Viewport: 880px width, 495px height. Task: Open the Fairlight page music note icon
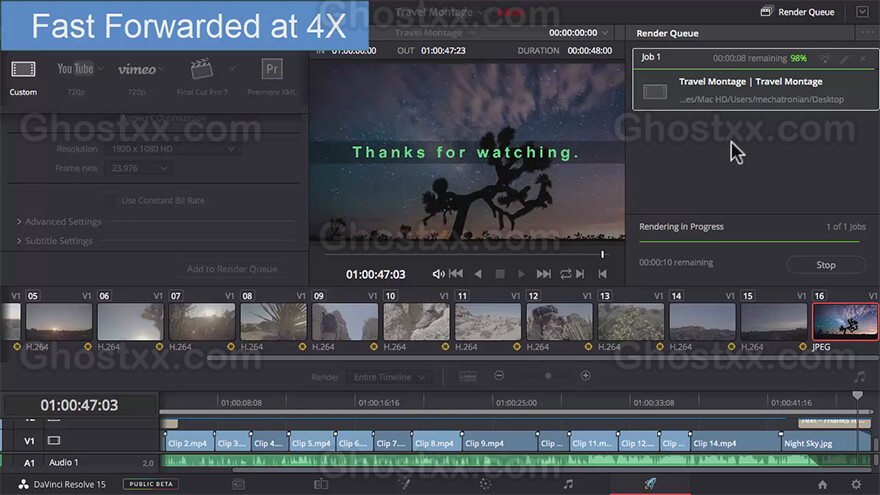point(568,484)
